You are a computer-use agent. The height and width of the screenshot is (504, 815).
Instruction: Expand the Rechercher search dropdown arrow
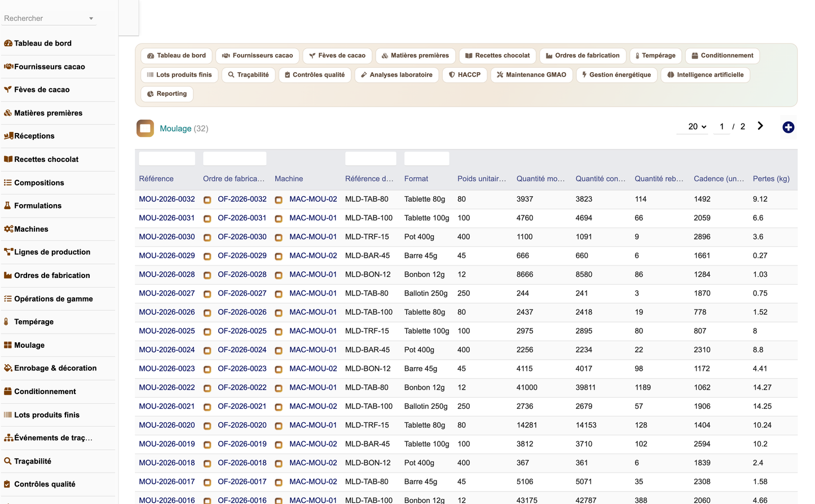(91, 19)
